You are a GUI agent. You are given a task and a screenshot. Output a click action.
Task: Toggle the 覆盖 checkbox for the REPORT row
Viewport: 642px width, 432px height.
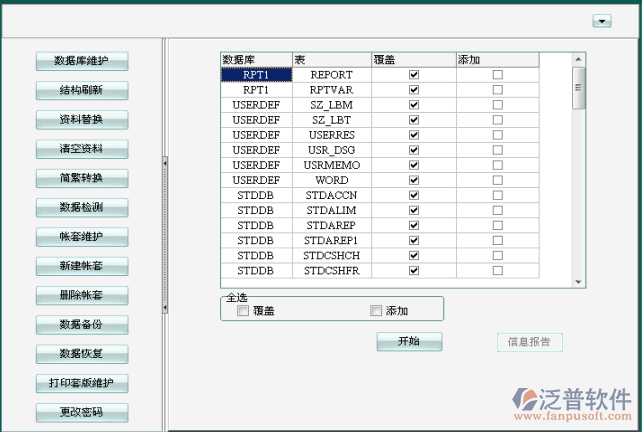(413, 75)
